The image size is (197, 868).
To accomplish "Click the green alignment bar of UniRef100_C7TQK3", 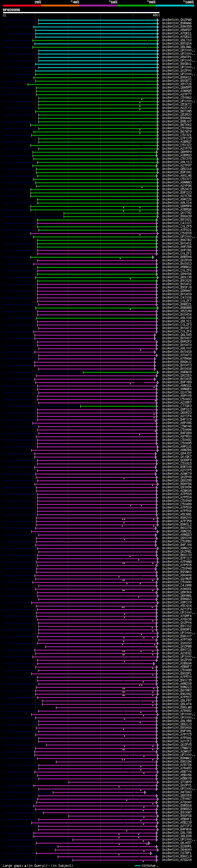I will (x=119, y=406).
